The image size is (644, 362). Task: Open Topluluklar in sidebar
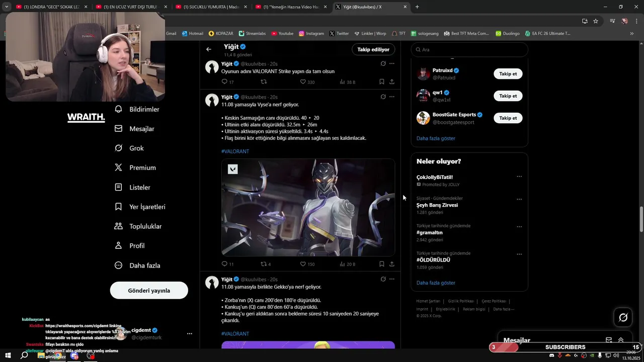(138, 226)
